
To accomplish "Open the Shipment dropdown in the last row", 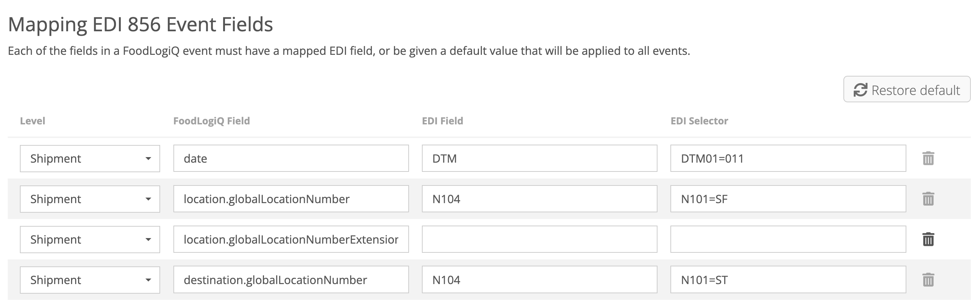I will (x=90, y=280).
